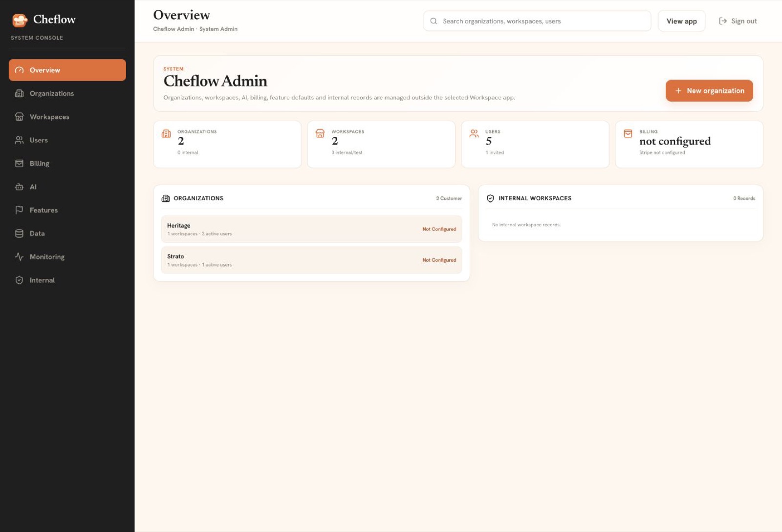Viewport: 782px width, 532px height.
Task: Navigate to Billing in the sidebar
Action: pyautogui.click(x=67, y=164)
